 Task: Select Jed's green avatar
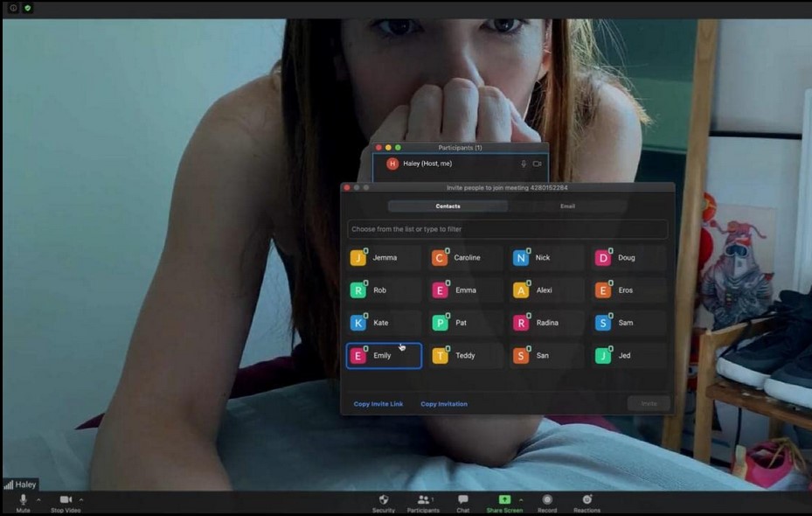(603, 355)
